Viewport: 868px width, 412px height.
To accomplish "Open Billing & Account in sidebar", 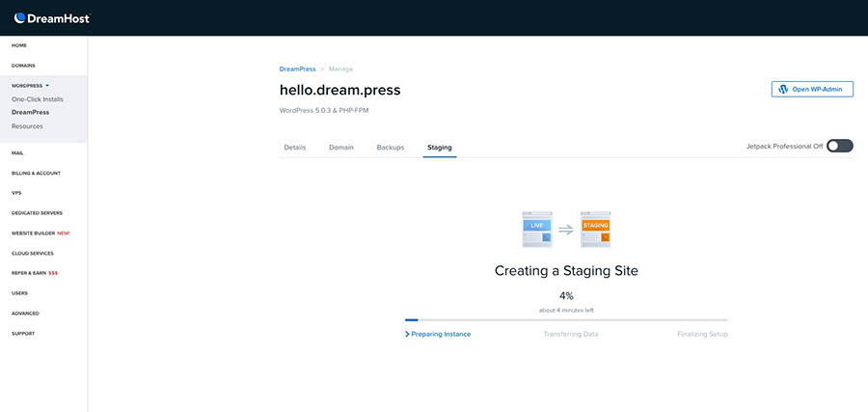I will tap(36, 173).
